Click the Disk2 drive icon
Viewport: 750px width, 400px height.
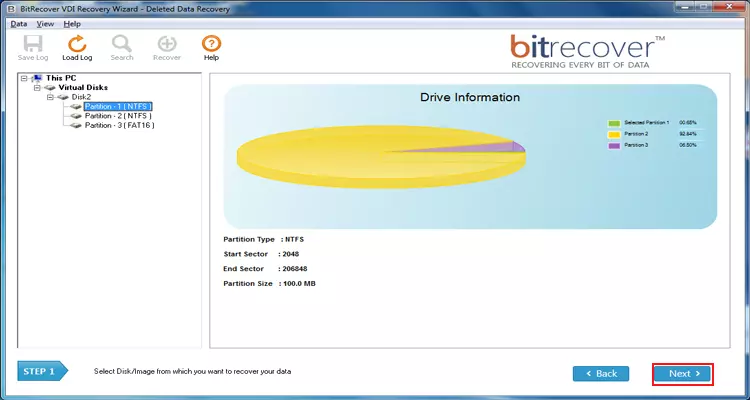(x=63, y=97)
